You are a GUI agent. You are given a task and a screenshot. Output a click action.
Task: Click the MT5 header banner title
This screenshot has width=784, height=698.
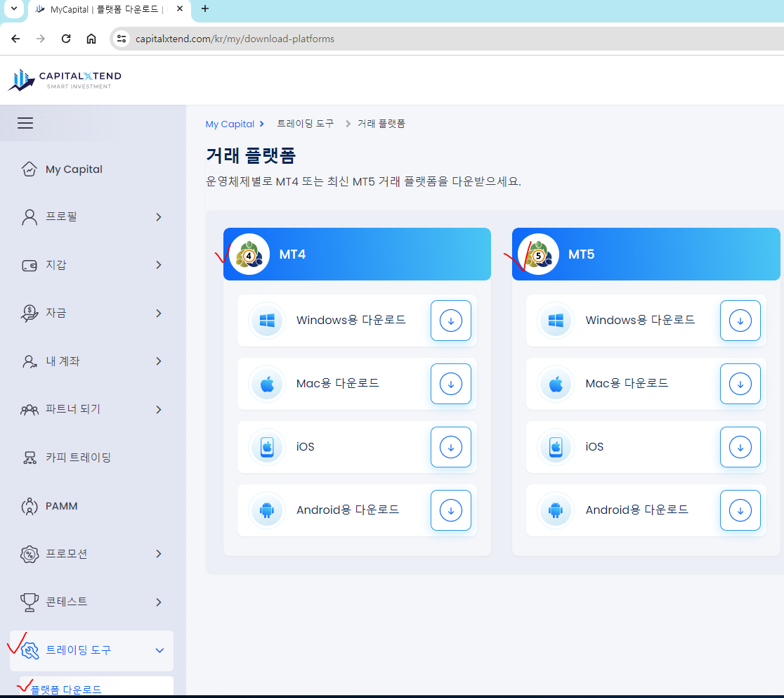(x=582, y=254)
